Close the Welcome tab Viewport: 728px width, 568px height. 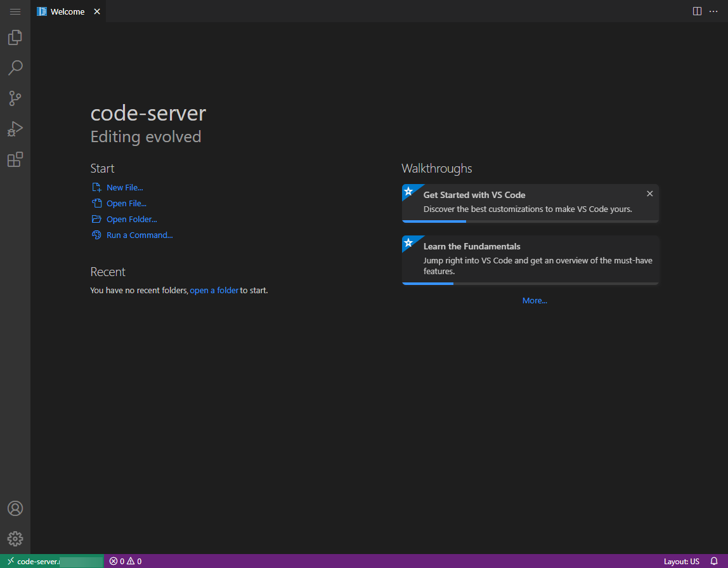(x=97, y=11)
